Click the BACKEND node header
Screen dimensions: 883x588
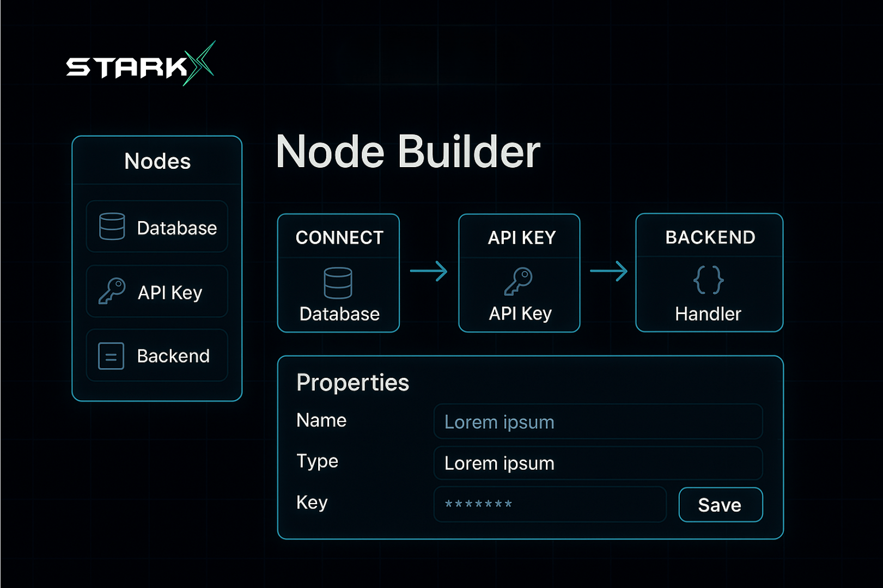point(709,236)
